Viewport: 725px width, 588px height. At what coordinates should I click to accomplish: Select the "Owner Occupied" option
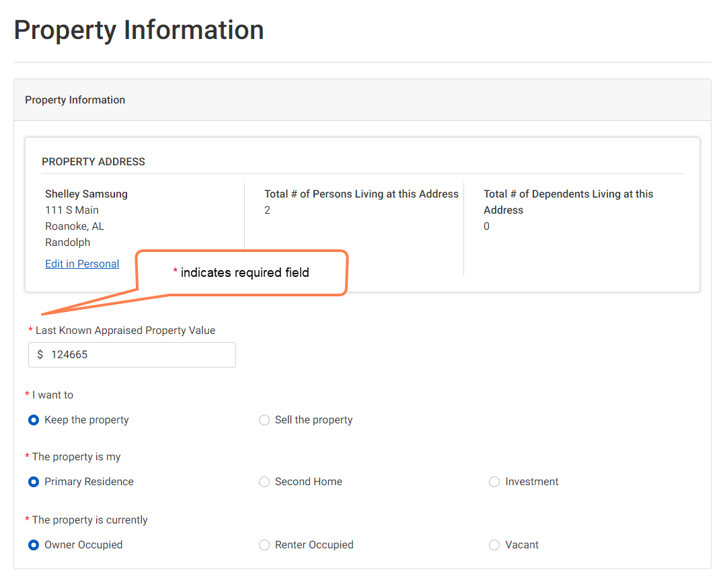33,545
